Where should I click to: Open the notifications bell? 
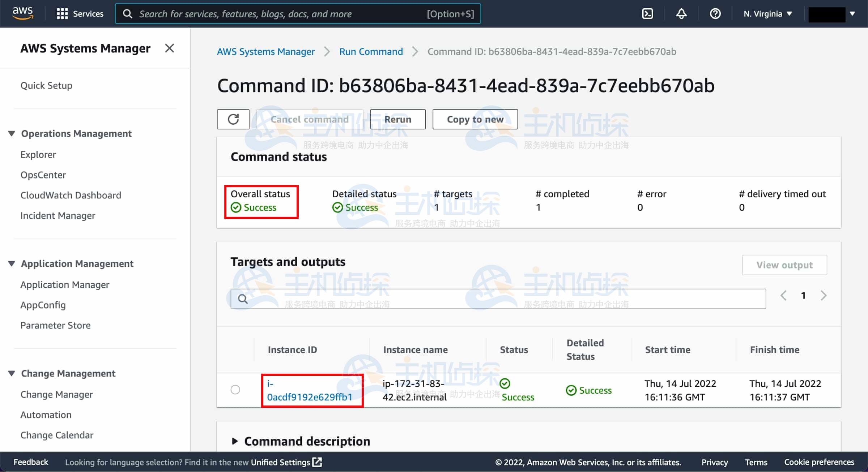[681, 14]
